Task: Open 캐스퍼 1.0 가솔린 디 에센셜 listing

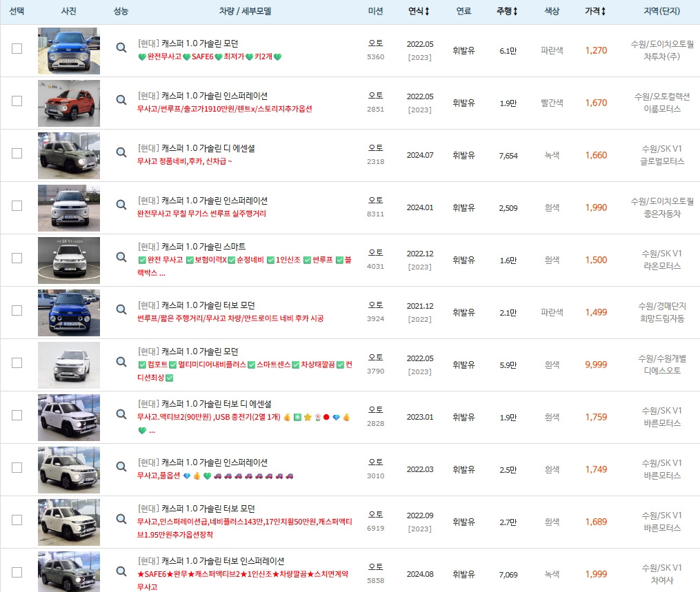Action: (x=197, y=149)
